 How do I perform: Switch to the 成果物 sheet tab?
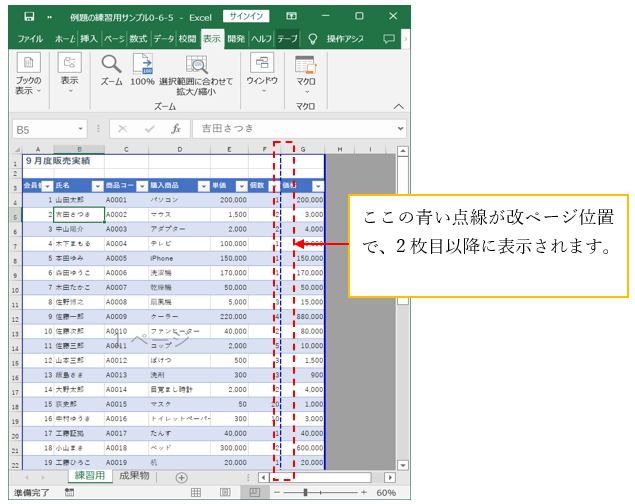pyautogui.click(x=132, y=478)
